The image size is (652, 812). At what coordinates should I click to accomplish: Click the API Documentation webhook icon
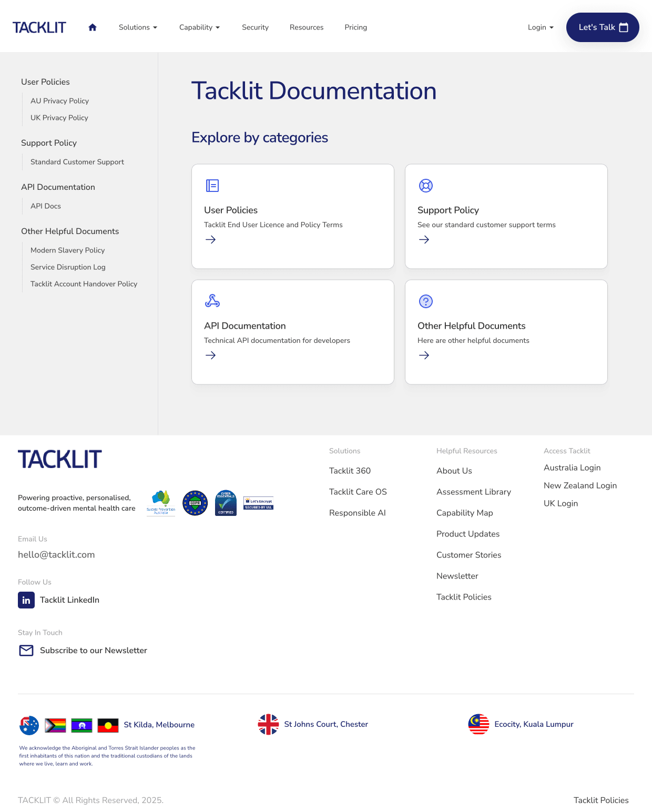pyautogui.click(x=212, y=301)
